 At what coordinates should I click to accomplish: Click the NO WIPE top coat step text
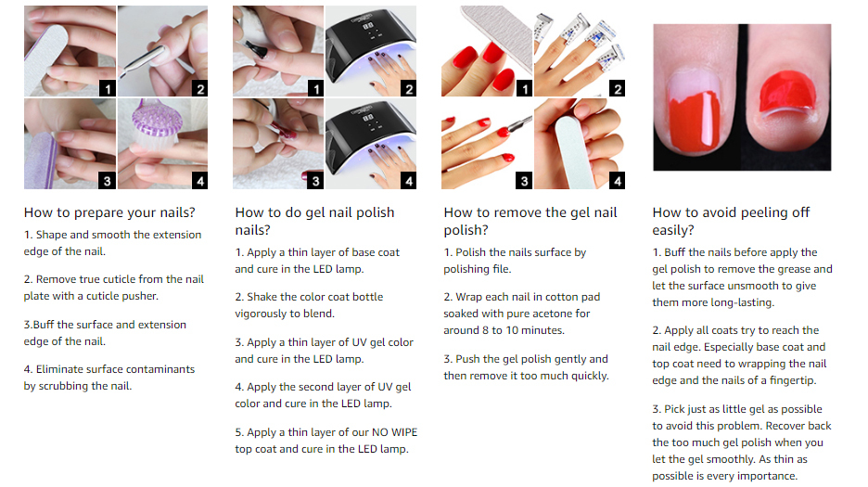[326, 441]
